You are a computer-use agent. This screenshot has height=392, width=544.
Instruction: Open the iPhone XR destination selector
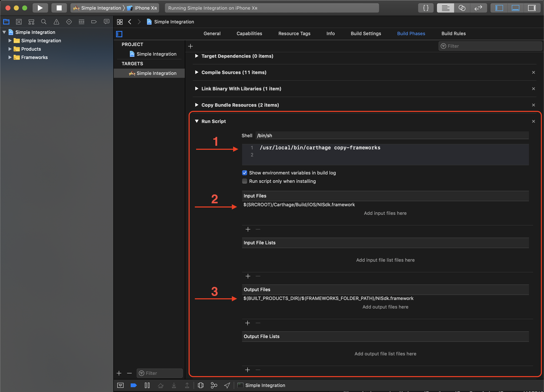pyautogui.click(x=142, y=8)
